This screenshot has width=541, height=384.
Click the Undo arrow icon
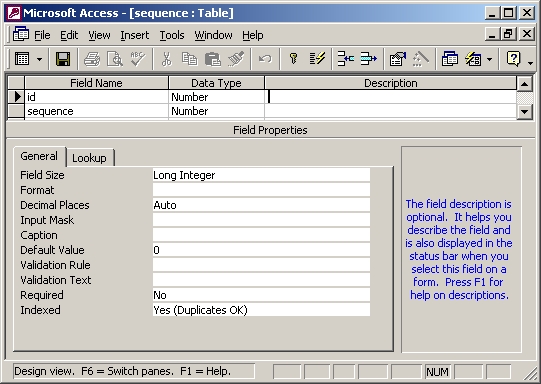tap(265, 59)
